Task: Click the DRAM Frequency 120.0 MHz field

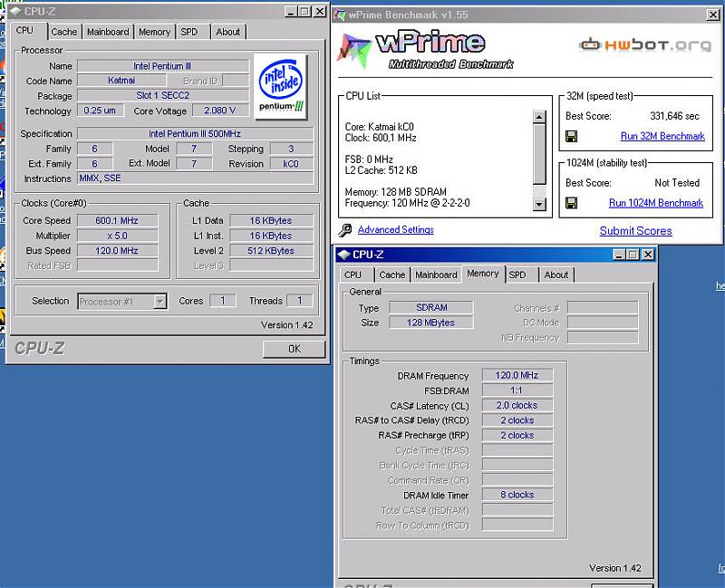Action: (x=517, y=375)
